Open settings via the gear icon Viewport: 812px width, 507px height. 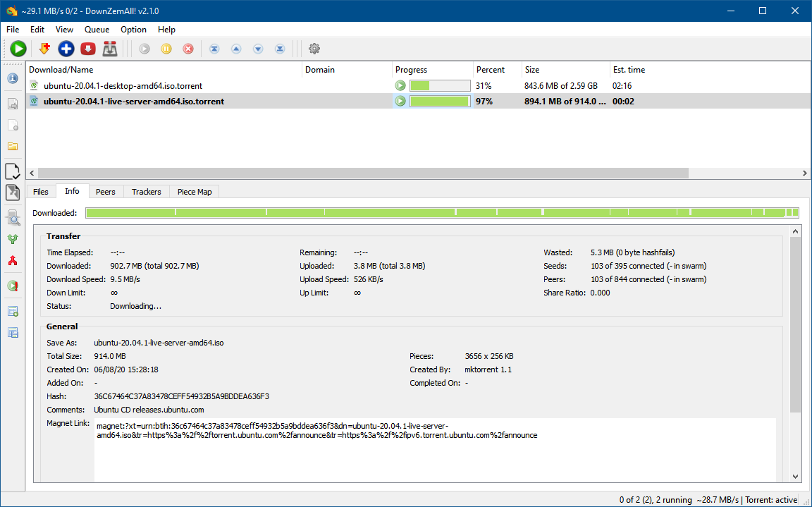pyautogui.click(x=314, y=49)
